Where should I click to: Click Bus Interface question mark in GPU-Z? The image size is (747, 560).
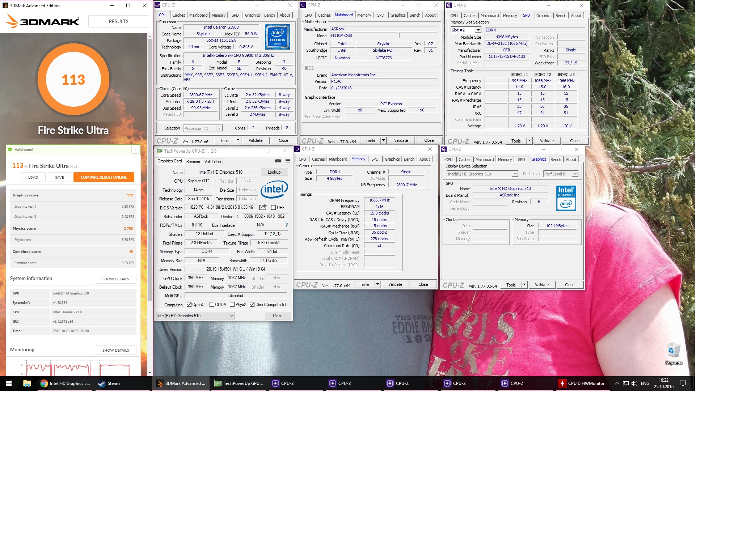286,225
